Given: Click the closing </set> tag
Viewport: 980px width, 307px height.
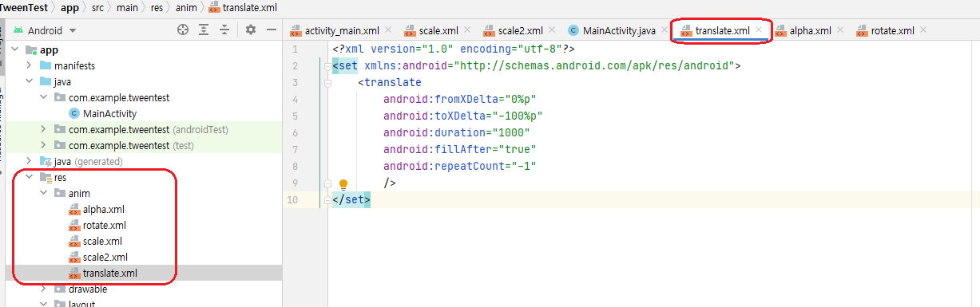Looking at the screenshot, I should (x=352, y=199).
